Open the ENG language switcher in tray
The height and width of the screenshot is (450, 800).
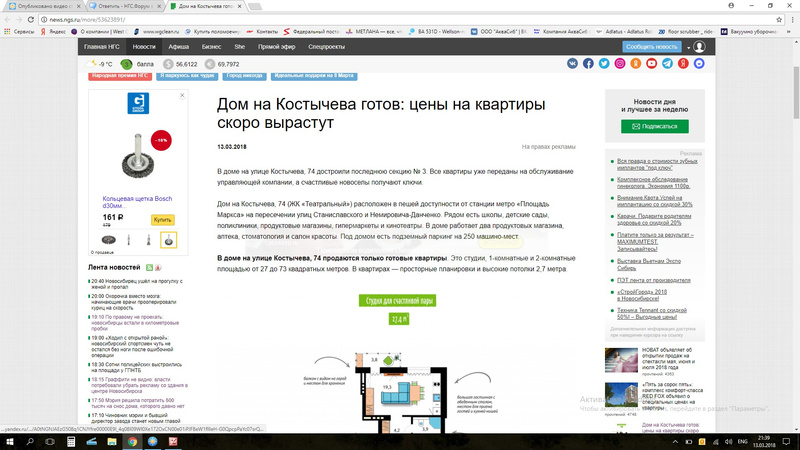click(742, 442)
